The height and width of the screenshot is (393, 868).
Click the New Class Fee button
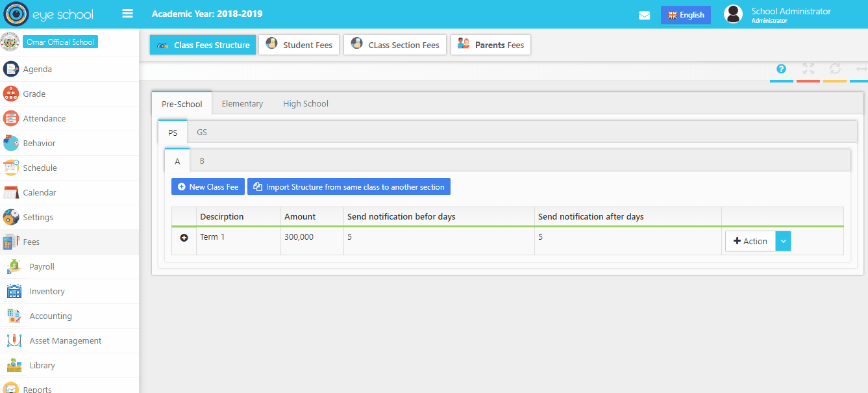pyautogui.click(x=208, y=187)
